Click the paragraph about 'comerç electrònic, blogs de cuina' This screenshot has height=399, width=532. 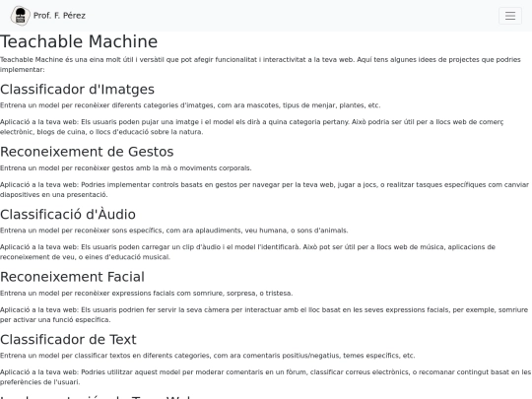(x=252, y=126)
